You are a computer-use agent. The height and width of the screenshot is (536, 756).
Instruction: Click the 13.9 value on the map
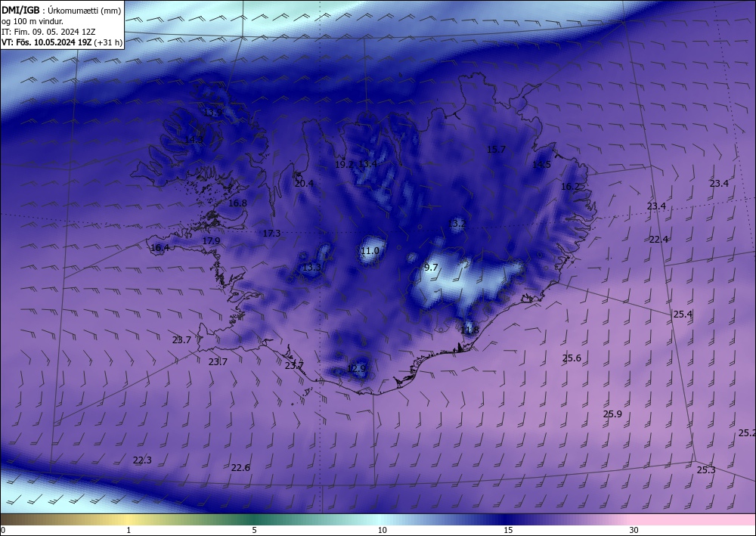click(212, 113)
